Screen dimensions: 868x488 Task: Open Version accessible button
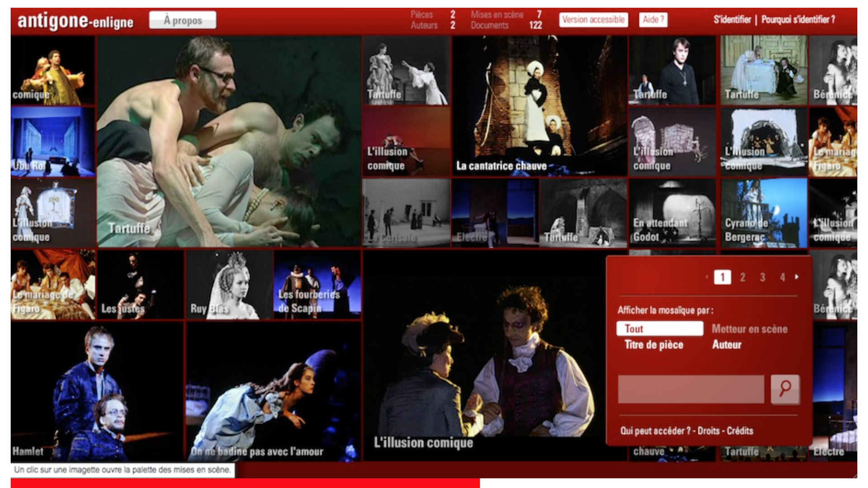click(593, 20)
